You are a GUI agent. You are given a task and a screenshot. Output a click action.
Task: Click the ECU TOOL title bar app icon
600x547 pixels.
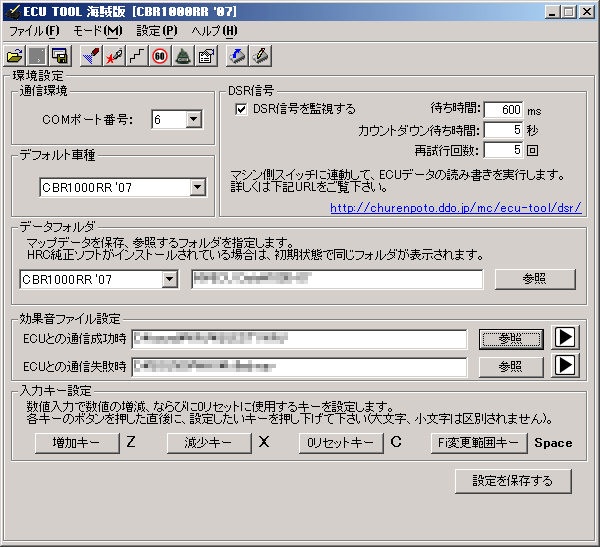coord(13,11)
